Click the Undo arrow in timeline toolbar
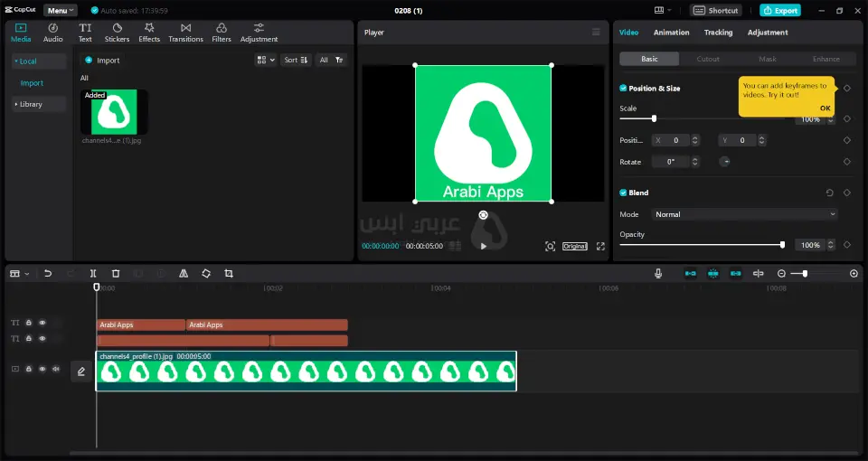This screenshot has height=461, width=868. coord(48,273)
